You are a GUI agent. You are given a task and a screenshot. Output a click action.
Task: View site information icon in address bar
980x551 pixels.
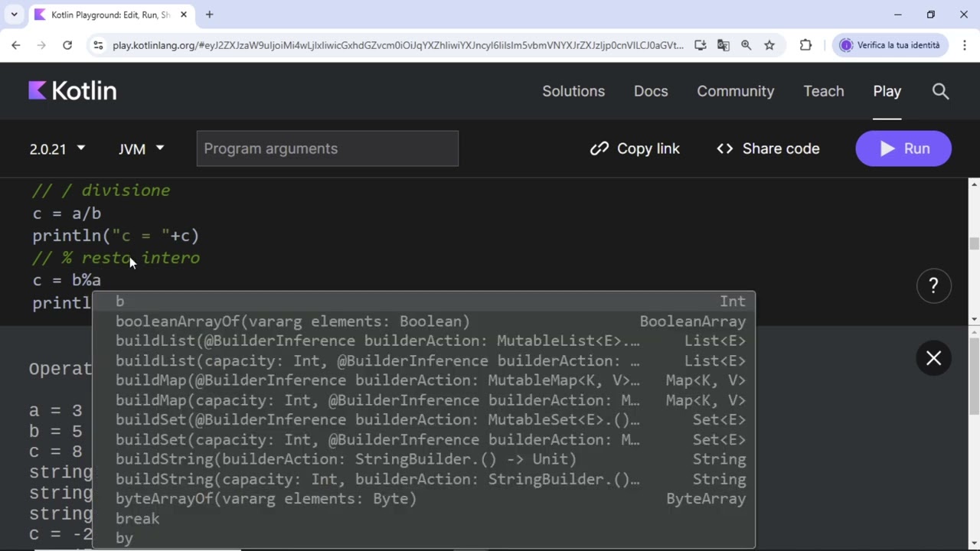(x=98, y=45)
